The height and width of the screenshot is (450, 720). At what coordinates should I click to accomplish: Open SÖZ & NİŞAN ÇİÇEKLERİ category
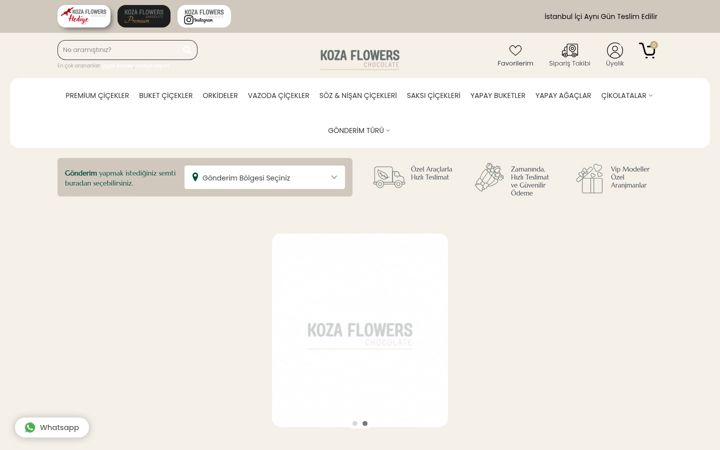358,96
